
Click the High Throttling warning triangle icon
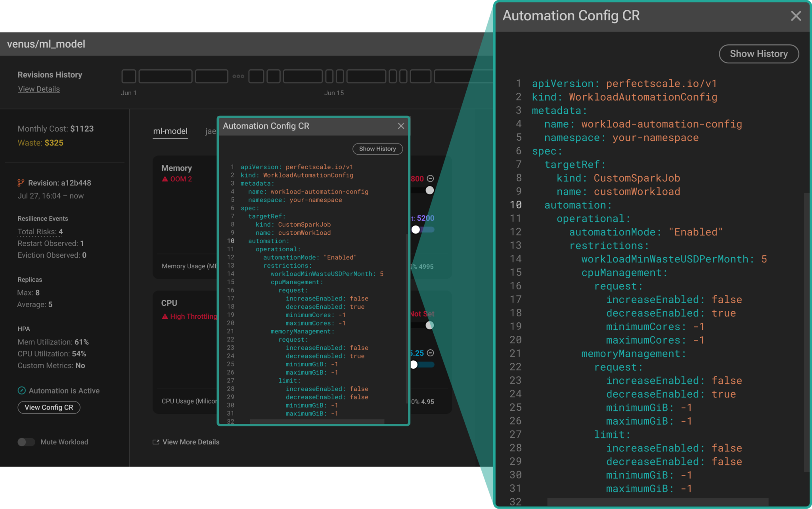coord(165,316)
